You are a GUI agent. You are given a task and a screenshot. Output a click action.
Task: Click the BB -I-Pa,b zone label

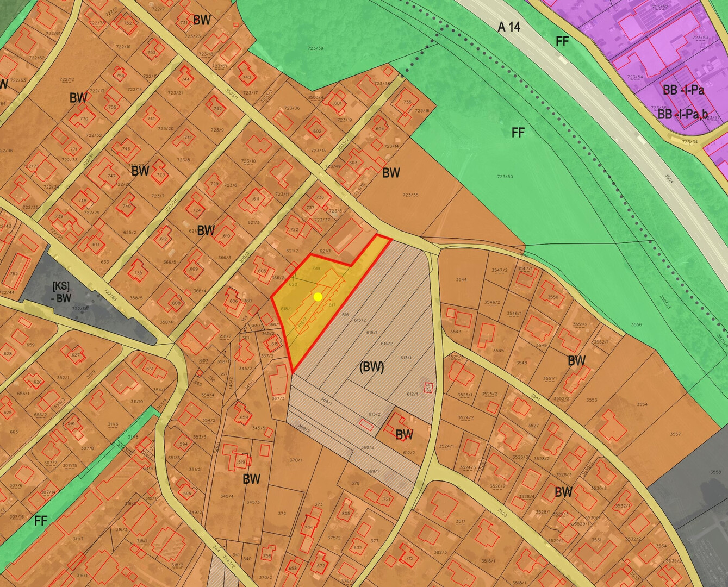tap(683, 115)
